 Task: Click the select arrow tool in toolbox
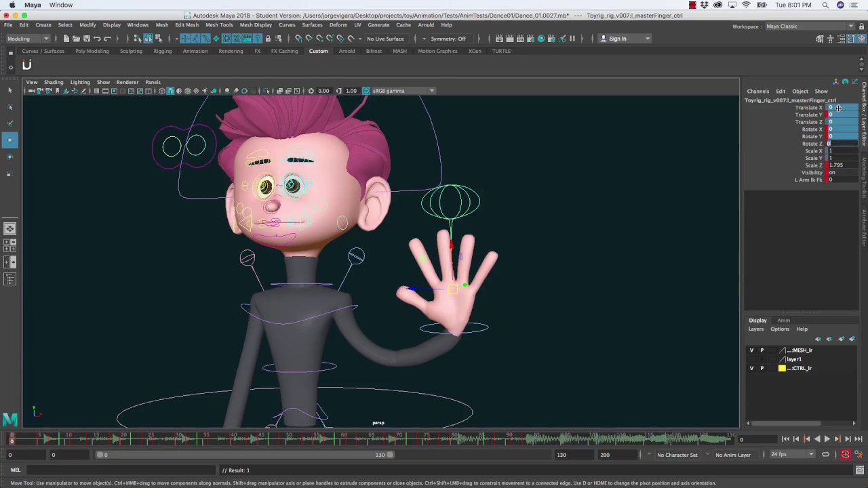point(9,90)
